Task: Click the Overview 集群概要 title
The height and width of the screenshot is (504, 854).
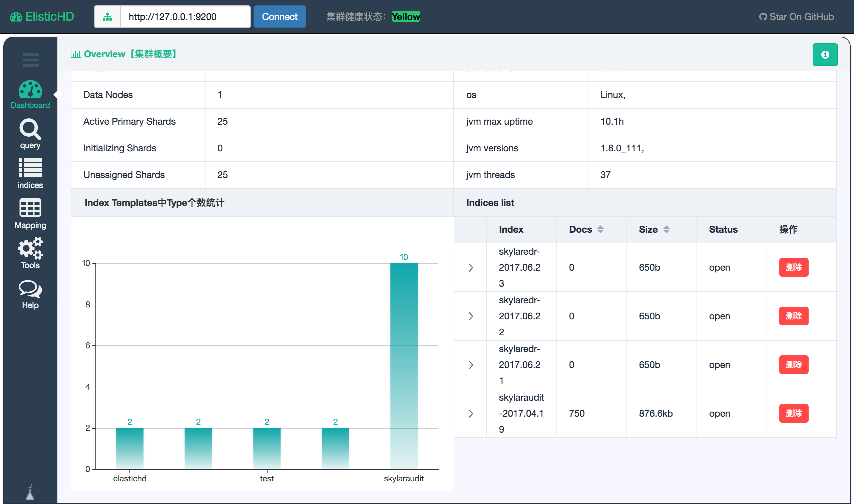Action: [x=130, y=54]
